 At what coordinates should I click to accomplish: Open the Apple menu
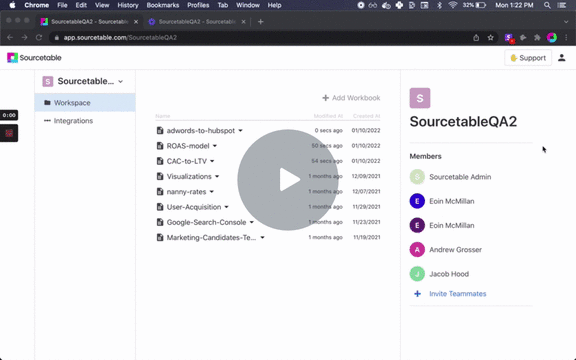click(x=12, y=5)
